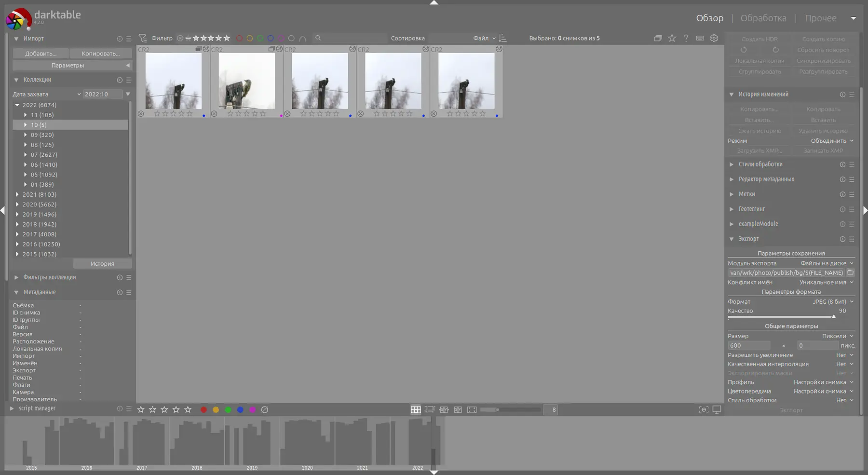
Task: Select the second woodpecker thumbnail
Action: [246, 81]
